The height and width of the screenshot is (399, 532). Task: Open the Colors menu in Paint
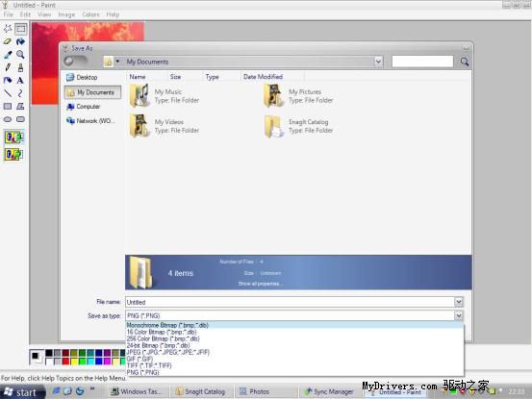pyautogui.click(x=90, y=14)
